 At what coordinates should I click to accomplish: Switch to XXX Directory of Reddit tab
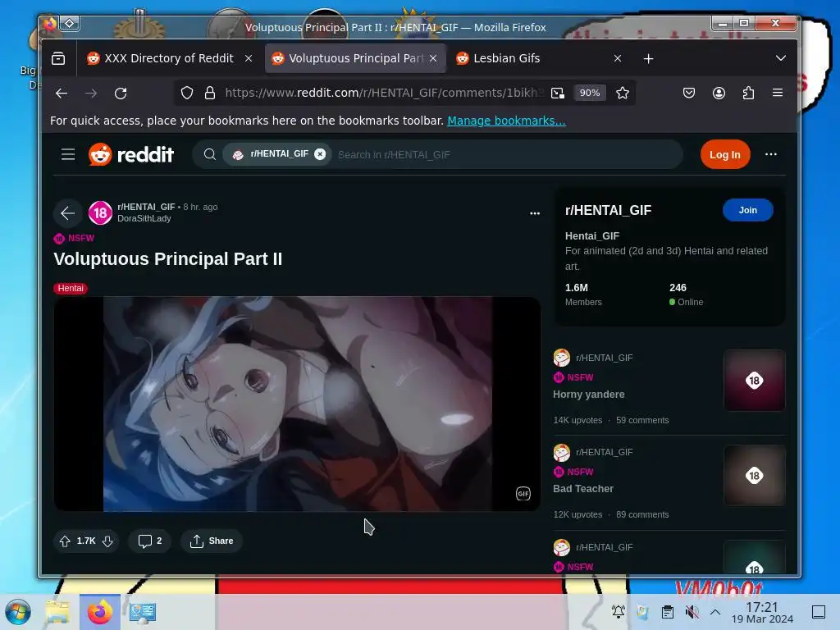[x=168, y=58]
